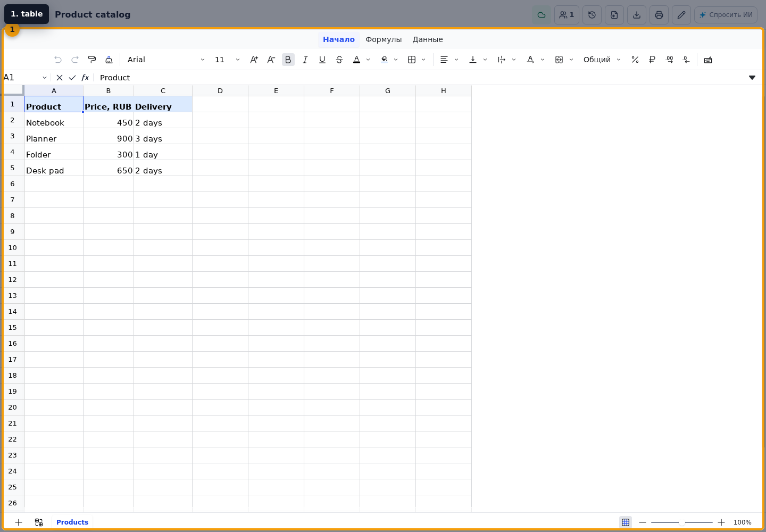Increase decimal places
The width and height of the screenshot is (766, 532).
pos(670,60)
